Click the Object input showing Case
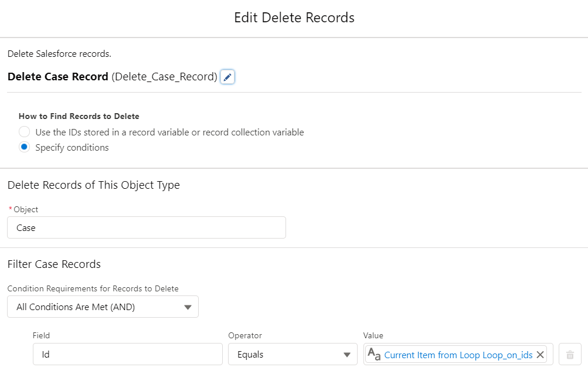This screenshot has height=374, width=588. pyautogui.click(x=146, y=227)
